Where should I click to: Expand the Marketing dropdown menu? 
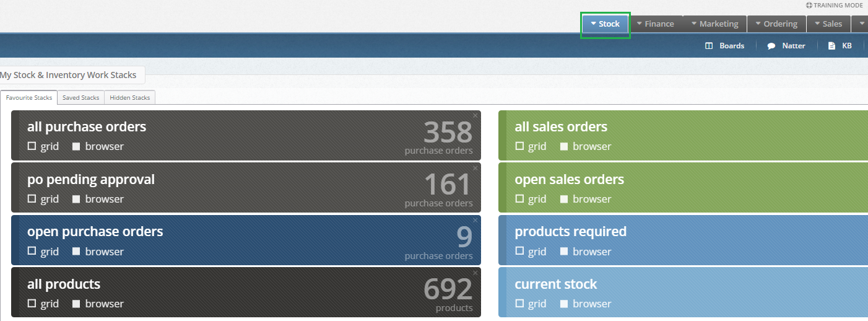click(714, 24)
